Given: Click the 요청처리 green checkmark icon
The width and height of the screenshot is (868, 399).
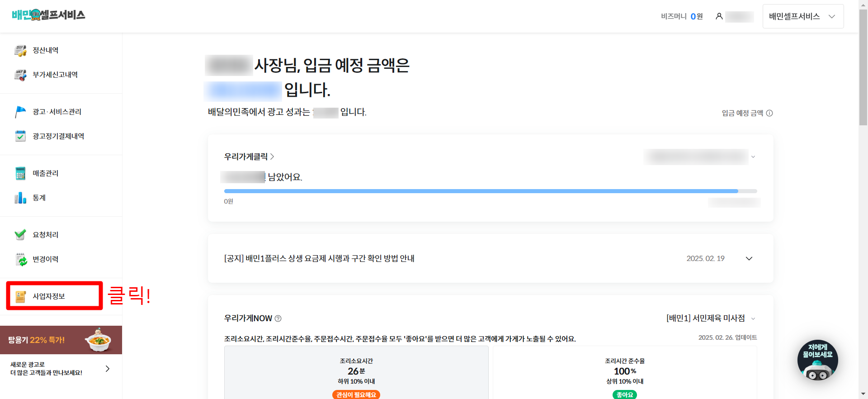Looking at the screenshot, I should click(x=20, y=235).
